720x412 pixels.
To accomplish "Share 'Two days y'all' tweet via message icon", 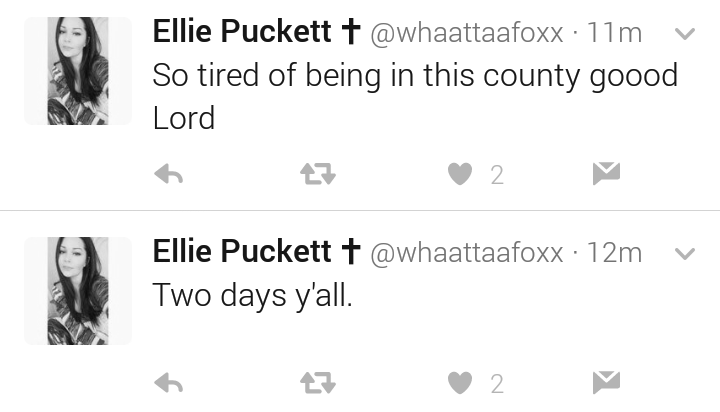I will [606, 382].
